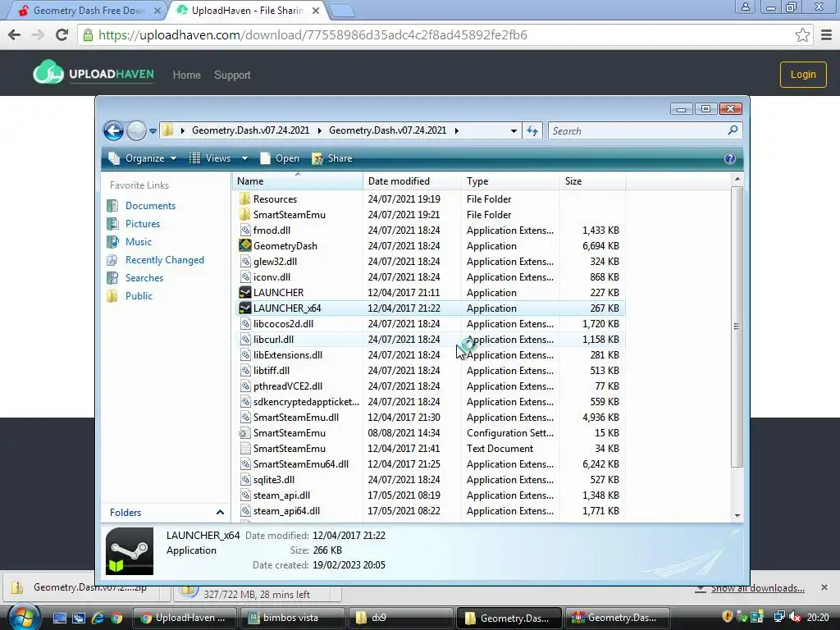This screenshot has width=840, height=630.
Task: Open Documents in Favorite Links
Action: [x=150, y=206]
